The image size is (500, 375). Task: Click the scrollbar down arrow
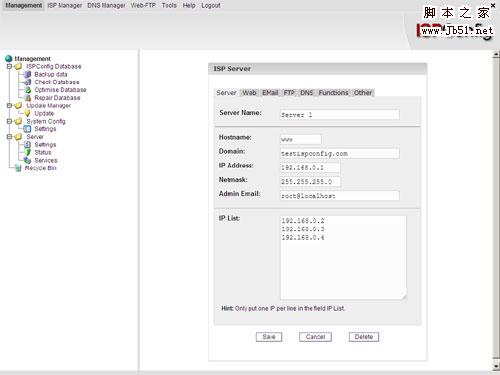click(x=496, y=366)
